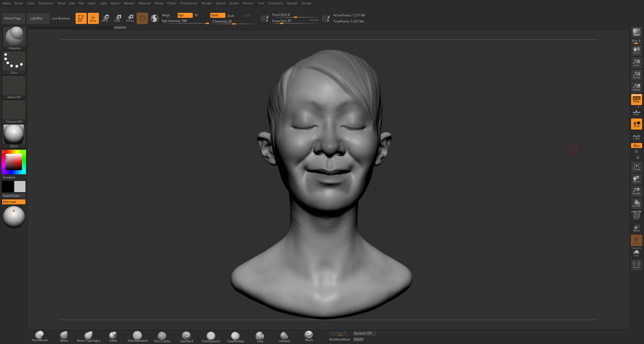Click the SwitchColor button
The image size is (644, 344).
14,195
